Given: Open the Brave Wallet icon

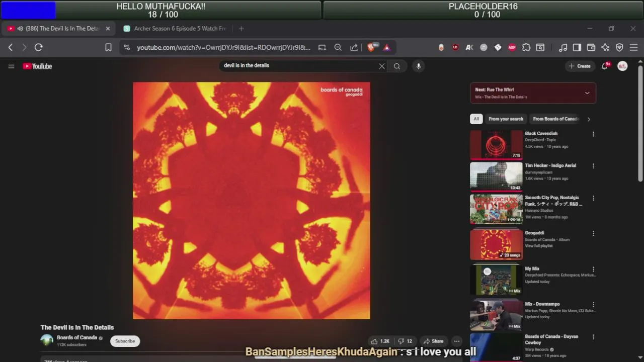Looking at the screenshot, I should 591,47.
